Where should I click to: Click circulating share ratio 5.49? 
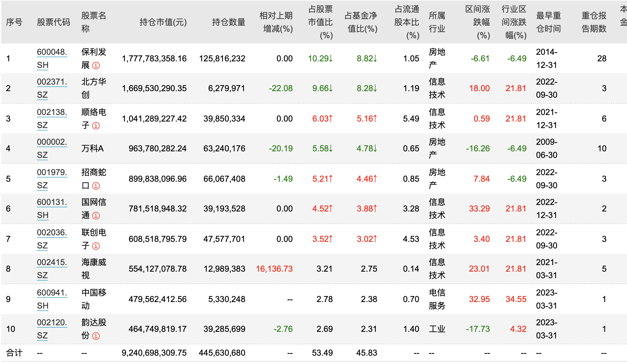coord(411,119)
